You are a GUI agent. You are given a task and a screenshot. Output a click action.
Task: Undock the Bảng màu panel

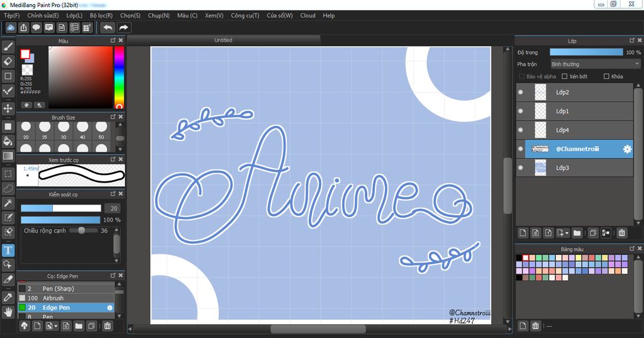[632, 249]
